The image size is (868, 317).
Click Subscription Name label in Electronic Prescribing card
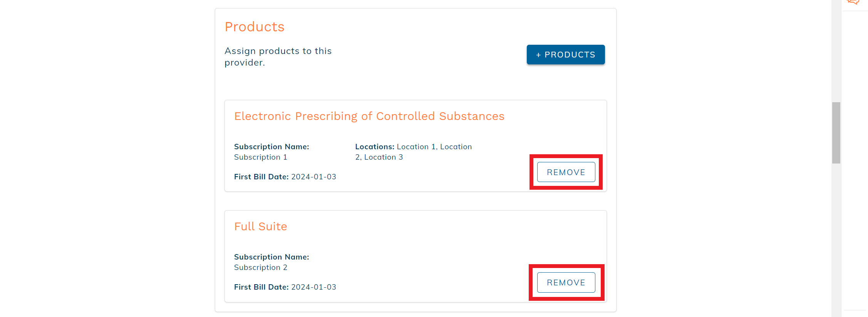[x=271, y=147]
